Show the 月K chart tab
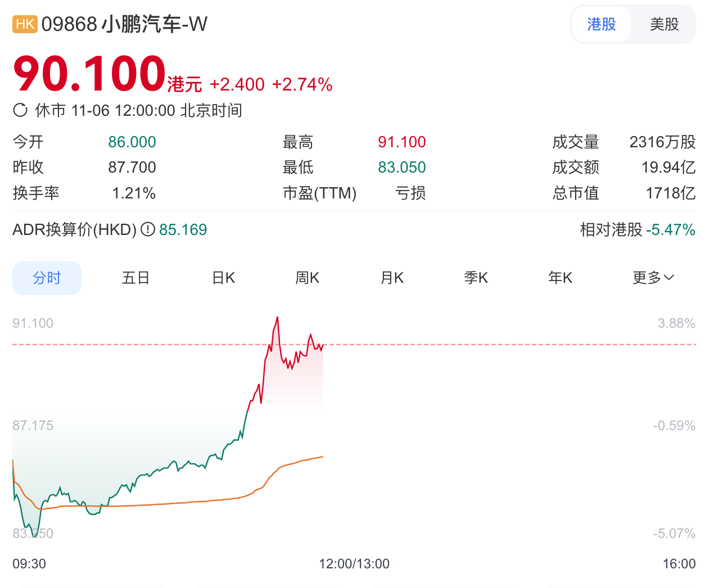This screenshot has width=705, height=588. 392,278
